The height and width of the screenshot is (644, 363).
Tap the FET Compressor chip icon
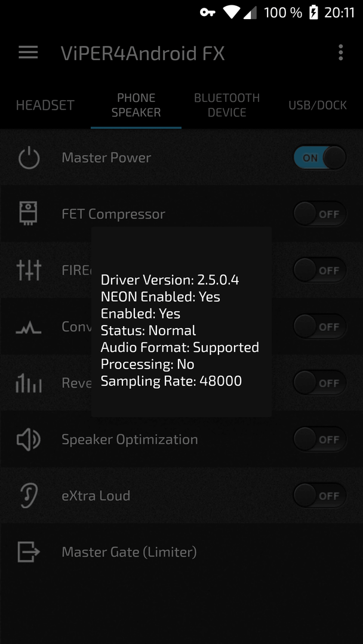pyautogui.click(x=29, y=213)
